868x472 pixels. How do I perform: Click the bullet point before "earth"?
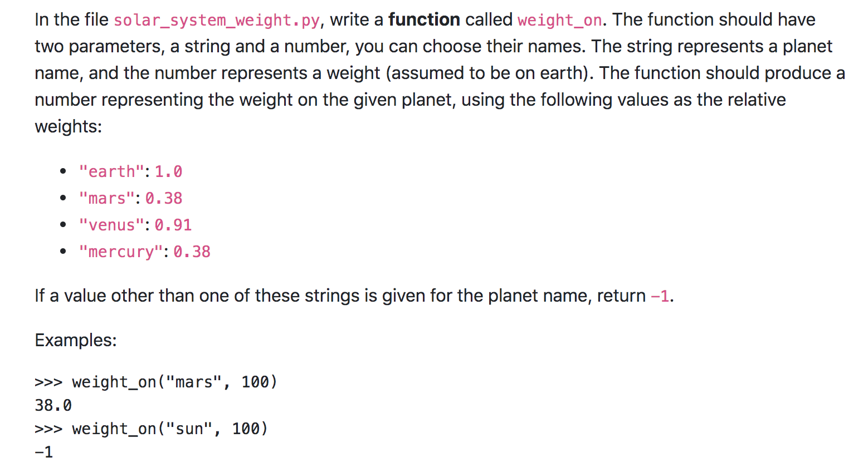pyautogui.click(x=63, y=171)
